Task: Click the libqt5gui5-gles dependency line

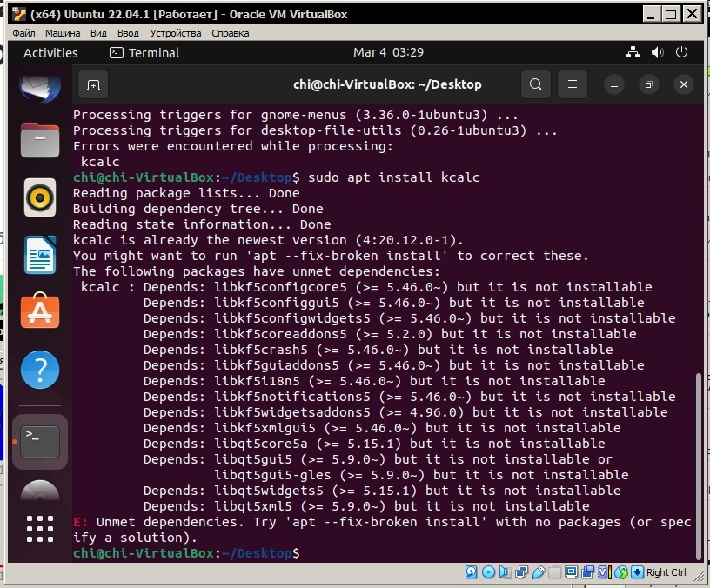Action: [421, 475]
